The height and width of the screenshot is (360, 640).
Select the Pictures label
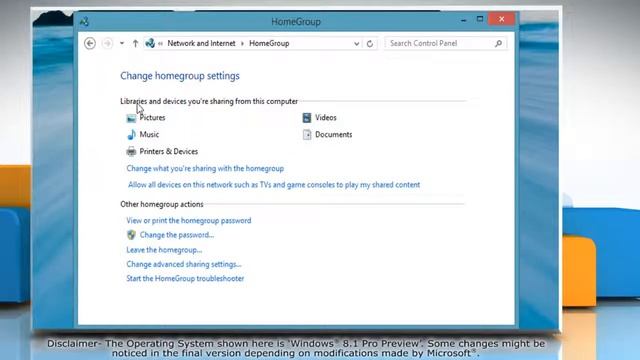(152, 118)
